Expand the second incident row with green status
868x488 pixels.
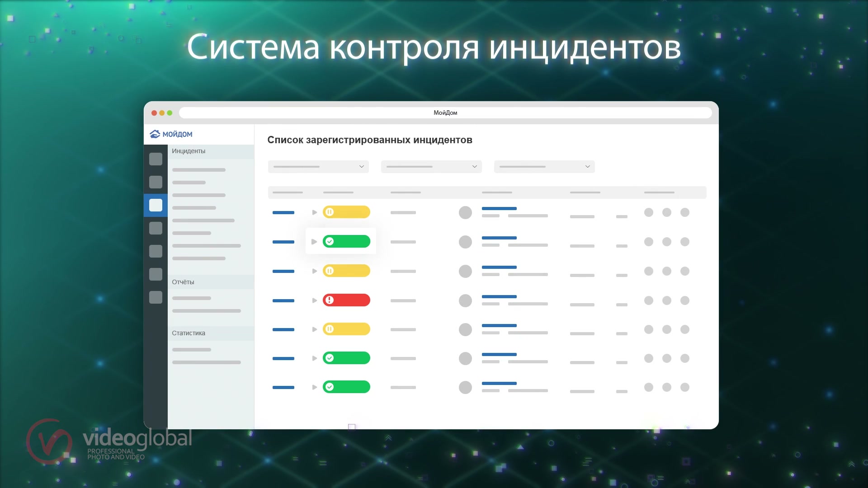(x=314, y=242)
